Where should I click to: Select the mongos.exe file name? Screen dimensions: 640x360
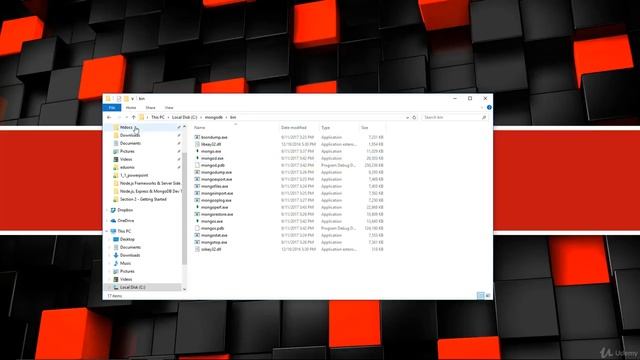tap(212, 221)
